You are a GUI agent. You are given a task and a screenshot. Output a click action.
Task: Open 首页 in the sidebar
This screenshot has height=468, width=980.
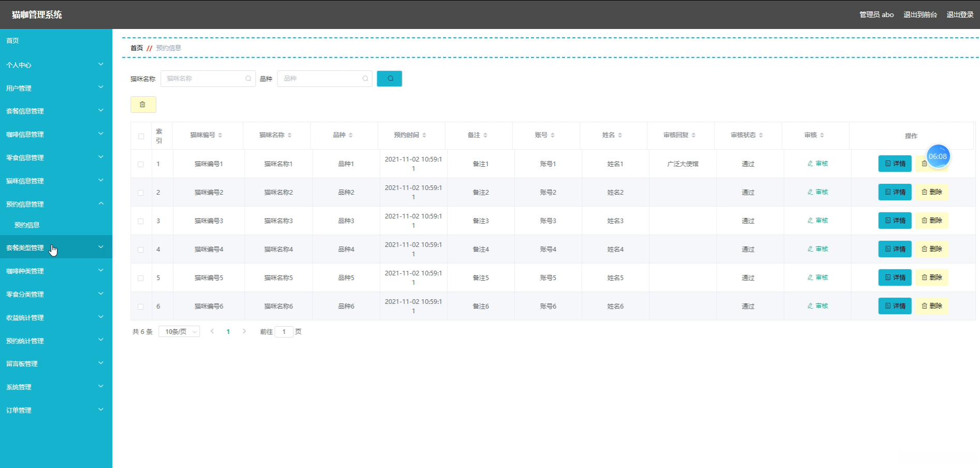pyautogui.click(x=56, y=40)
